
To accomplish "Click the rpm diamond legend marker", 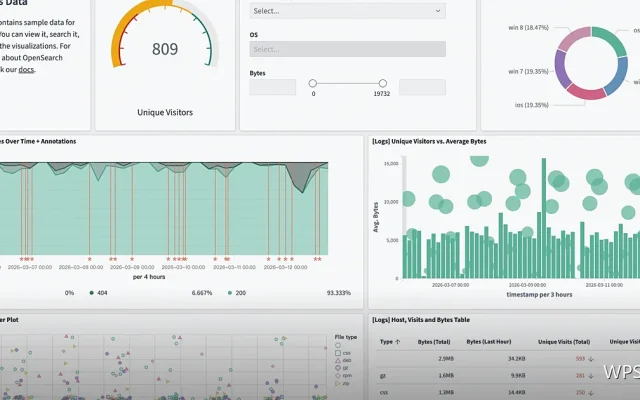I will [338, 376].
